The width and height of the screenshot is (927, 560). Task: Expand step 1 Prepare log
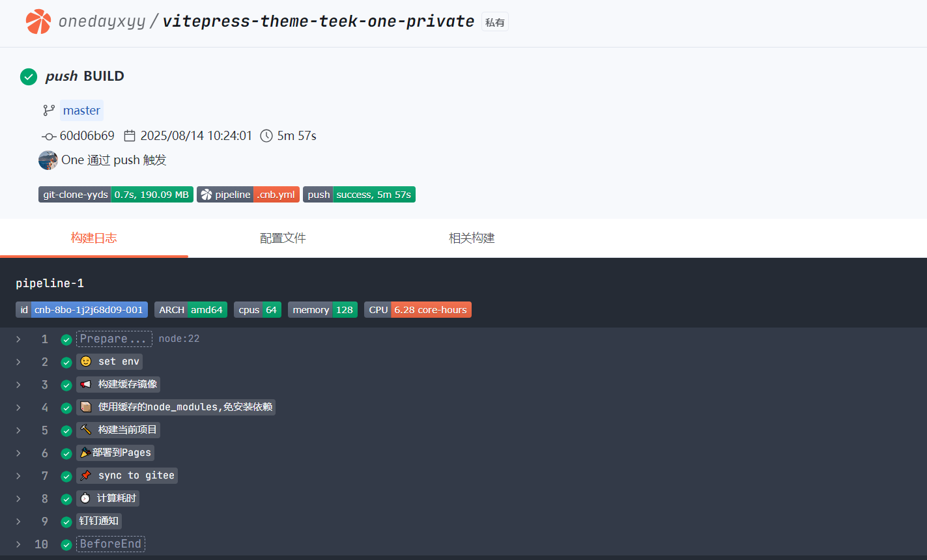point(18,339)
